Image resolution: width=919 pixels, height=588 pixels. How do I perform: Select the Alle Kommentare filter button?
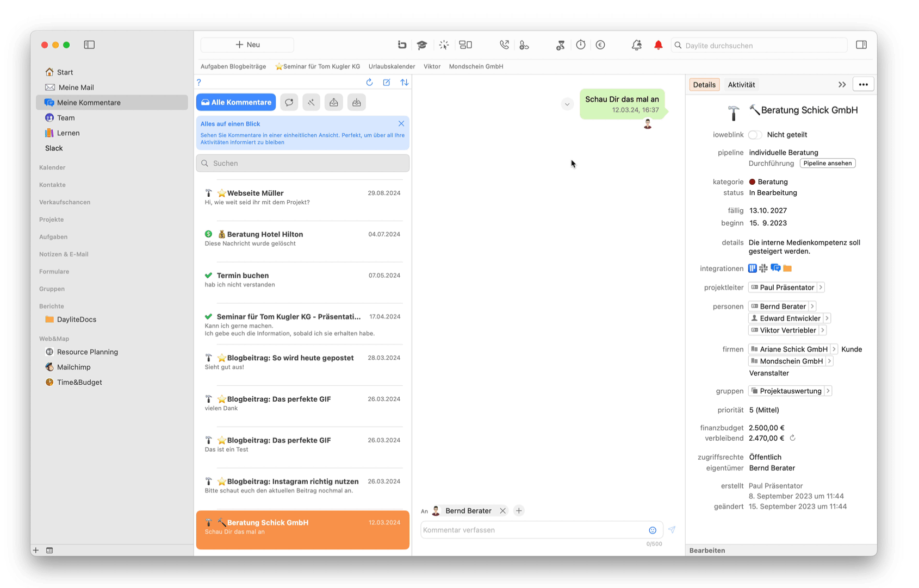(x=236, y=102)
